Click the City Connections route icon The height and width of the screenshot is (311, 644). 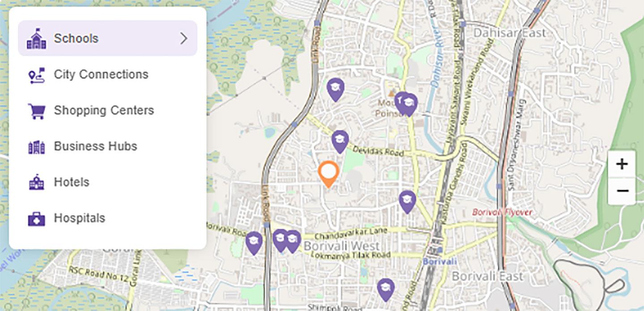36,75
